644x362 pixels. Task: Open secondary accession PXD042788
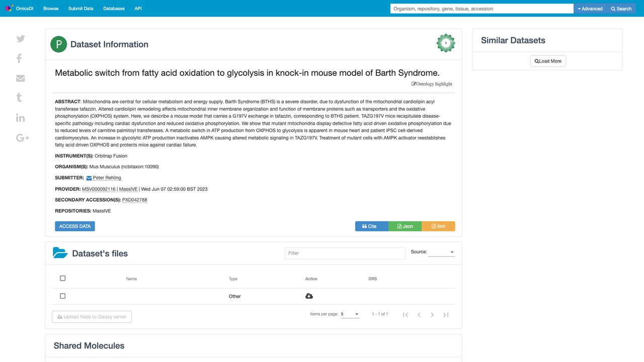click(135, 200)
